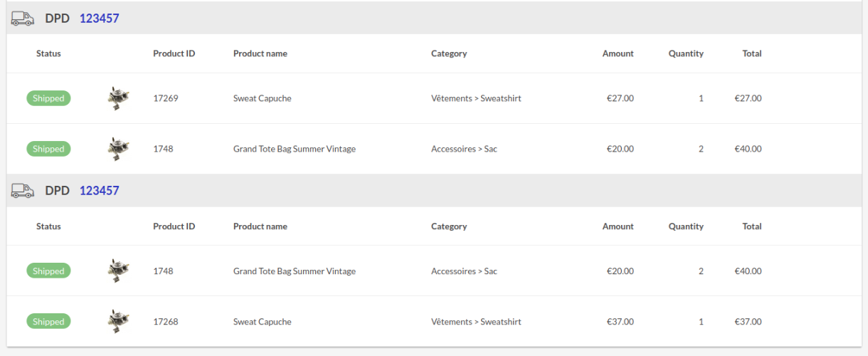Image resolution: width=868 pixels, height=356 pixels.
Task: Click the Quantity header in the second table
Action: point(686,226)
